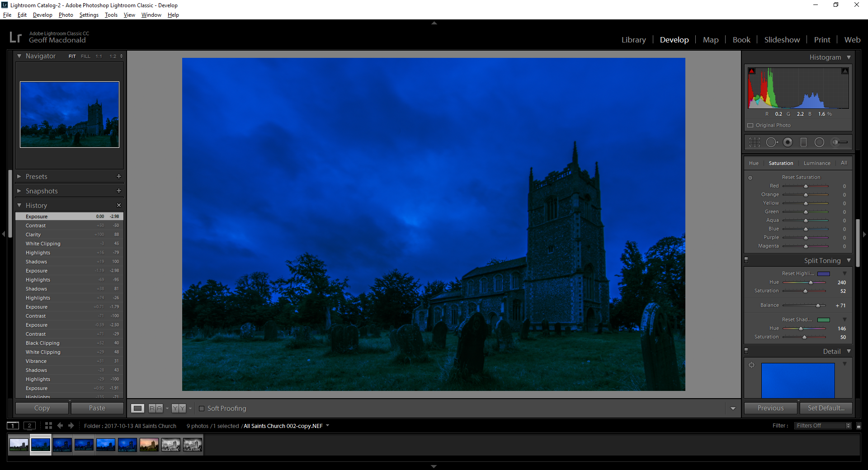
Task: Add a new preset with plus icon
Action: pyautogui.click(x=119, y=176)
